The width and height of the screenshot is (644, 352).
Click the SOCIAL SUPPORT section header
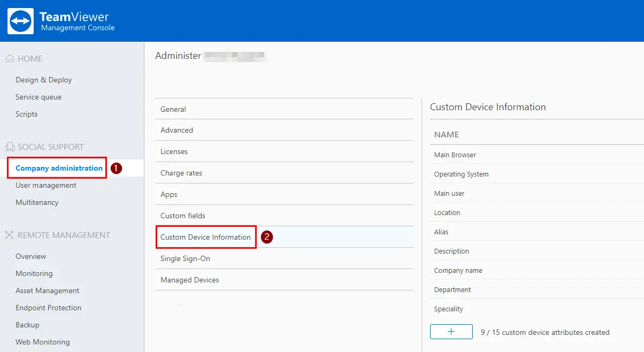point(51,147)
